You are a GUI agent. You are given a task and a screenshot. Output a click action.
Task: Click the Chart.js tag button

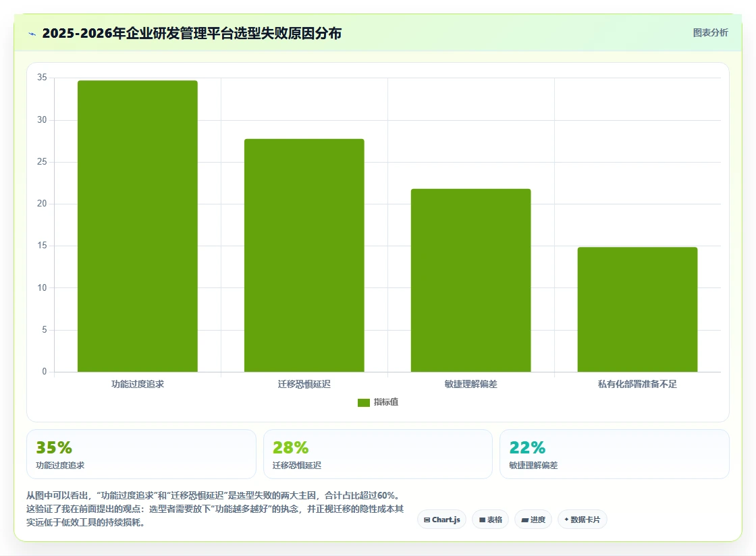point(441,520)
